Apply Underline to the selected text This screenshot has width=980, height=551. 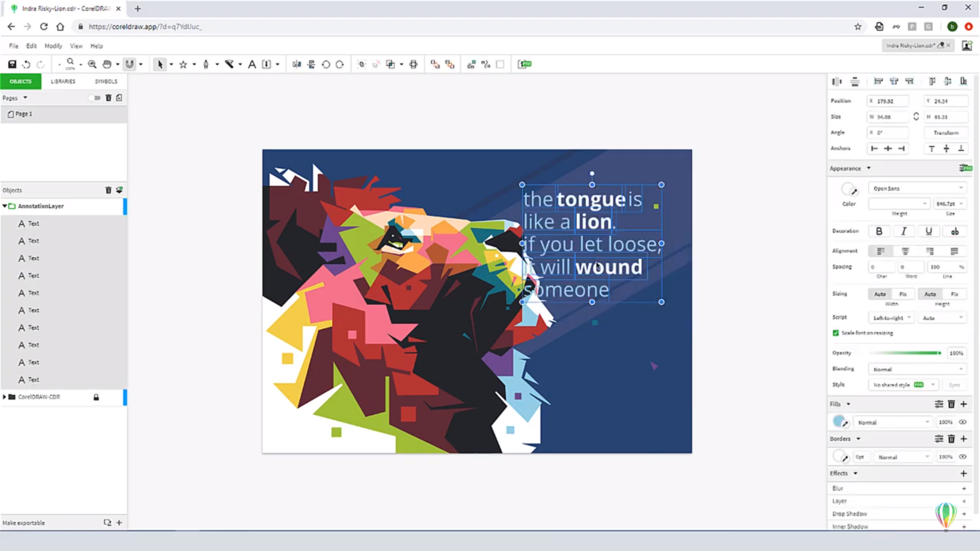pyautogui.click(x=928, y=231)
